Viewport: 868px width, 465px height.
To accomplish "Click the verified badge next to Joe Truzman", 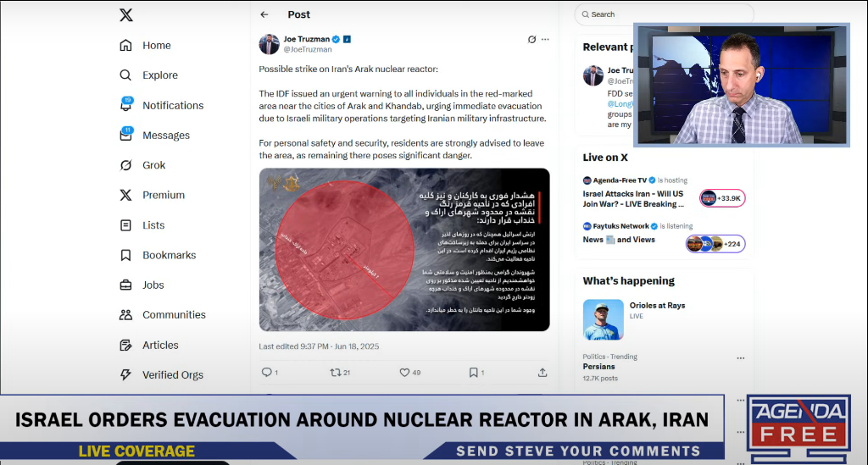I will pos(336,39).
